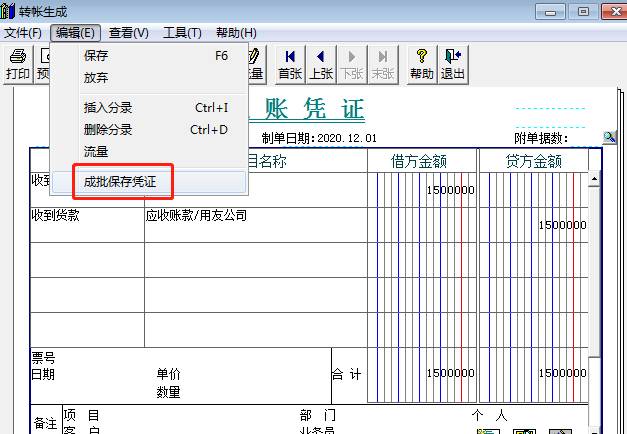Image resolution: width=627 pixels, height=434 pixels.
Task: Select 删除分录 menu entry
Action: tap(150, 130)
